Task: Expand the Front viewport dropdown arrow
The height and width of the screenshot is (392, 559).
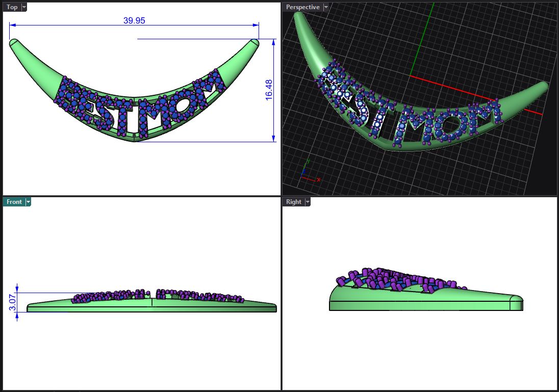Action: click(28, 202)
